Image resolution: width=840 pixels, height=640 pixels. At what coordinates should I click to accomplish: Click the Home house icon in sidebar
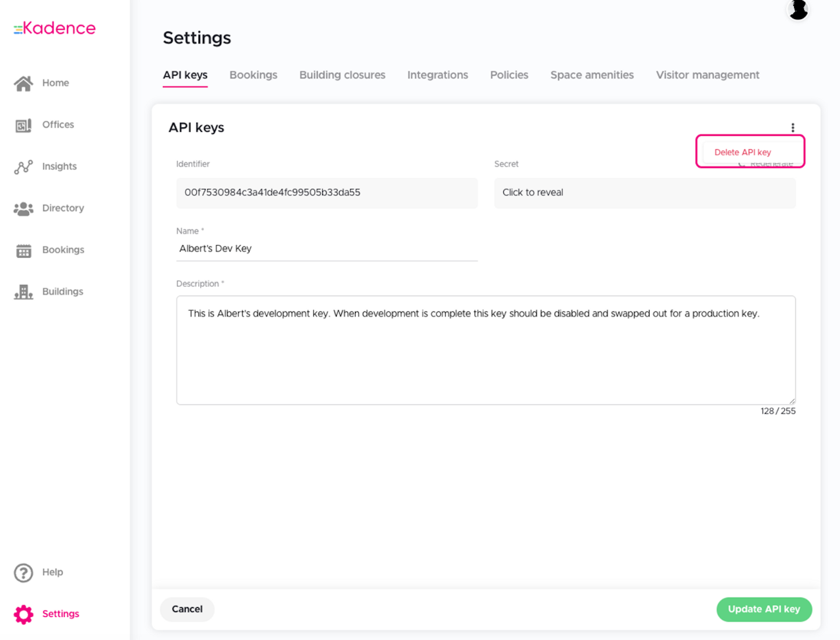[x=24, y=83]
